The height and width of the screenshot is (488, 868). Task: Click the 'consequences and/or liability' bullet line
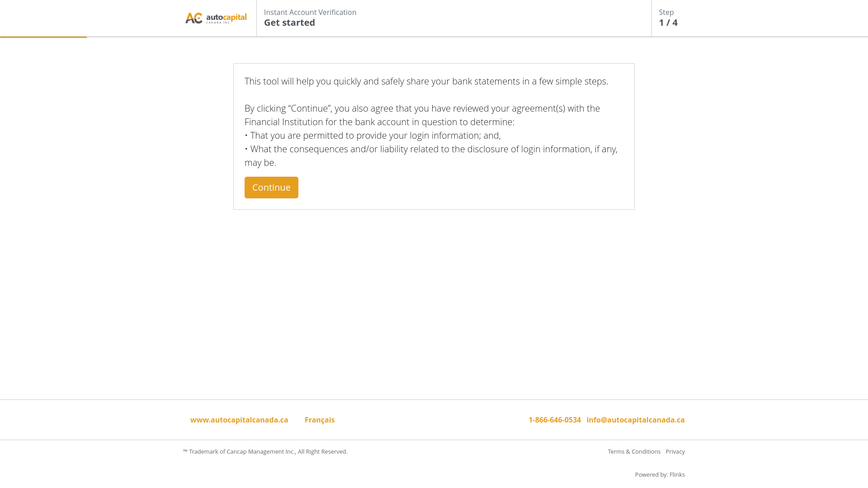(x=431, y=156)
